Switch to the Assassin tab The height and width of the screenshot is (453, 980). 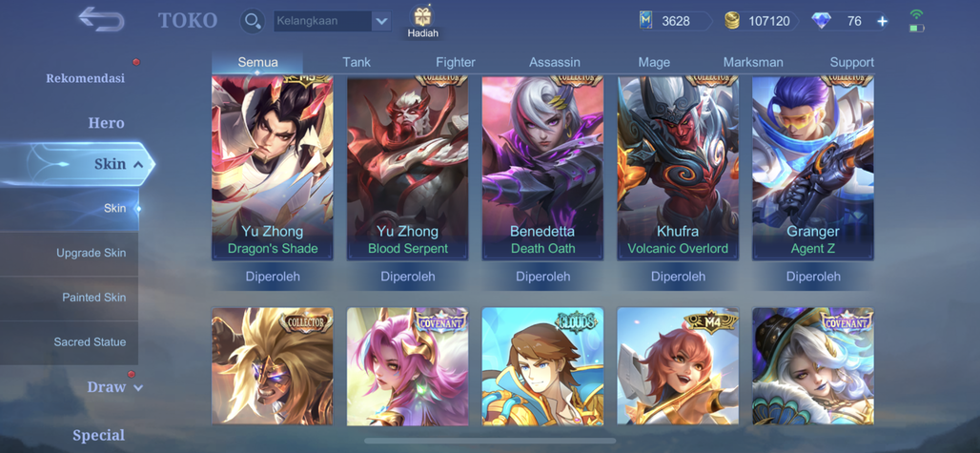point(555,62)
